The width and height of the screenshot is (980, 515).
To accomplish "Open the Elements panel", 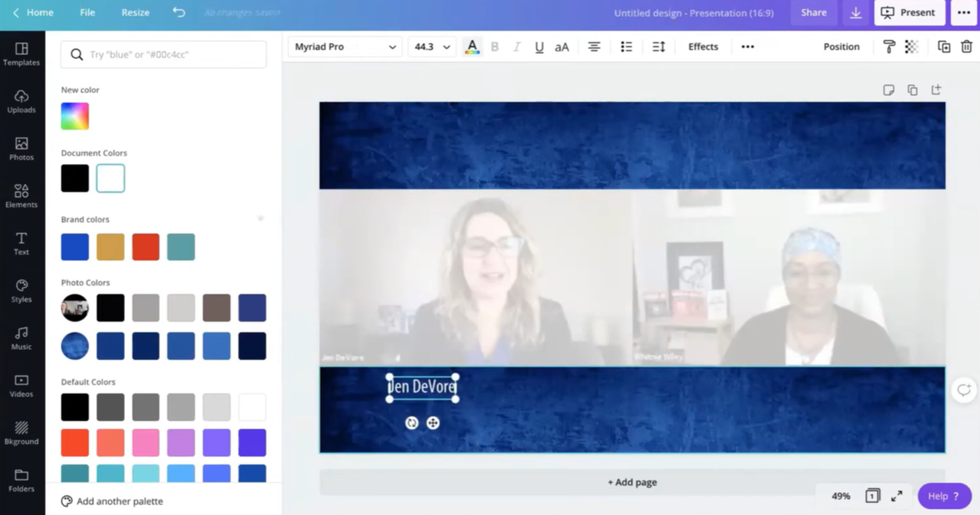I will [21, 196].
